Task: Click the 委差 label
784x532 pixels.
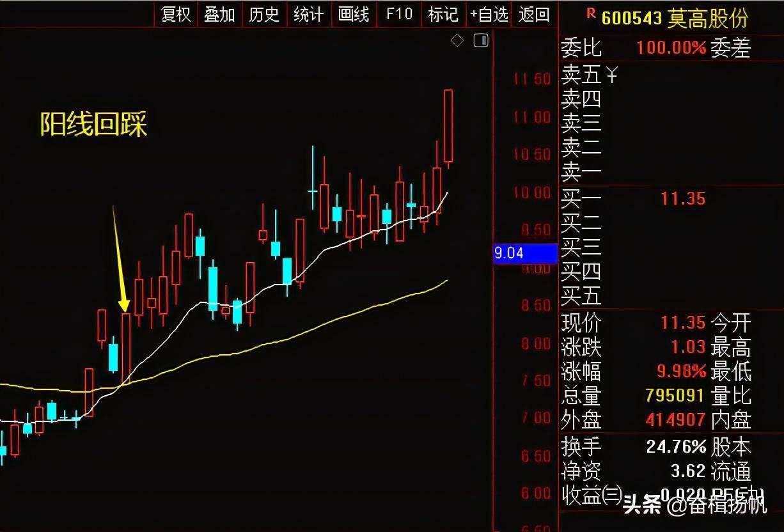Action: pyautogui.click(x=731, y=47)
